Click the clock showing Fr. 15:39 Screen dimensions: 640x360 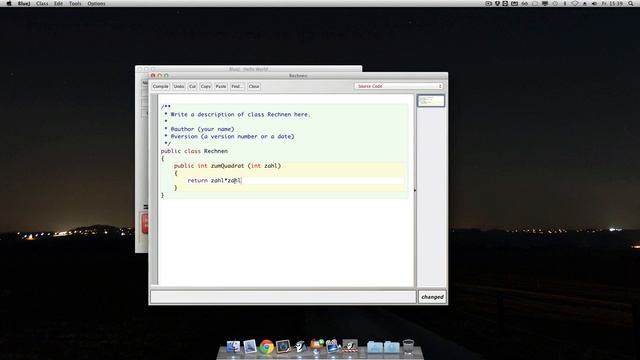click(612, 3)
